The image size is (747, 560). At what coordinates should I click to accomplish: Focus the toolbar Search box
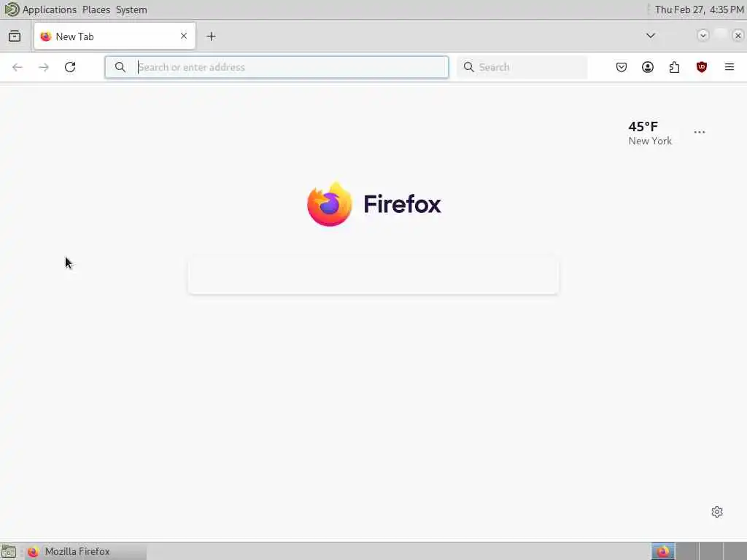point(522,67)
